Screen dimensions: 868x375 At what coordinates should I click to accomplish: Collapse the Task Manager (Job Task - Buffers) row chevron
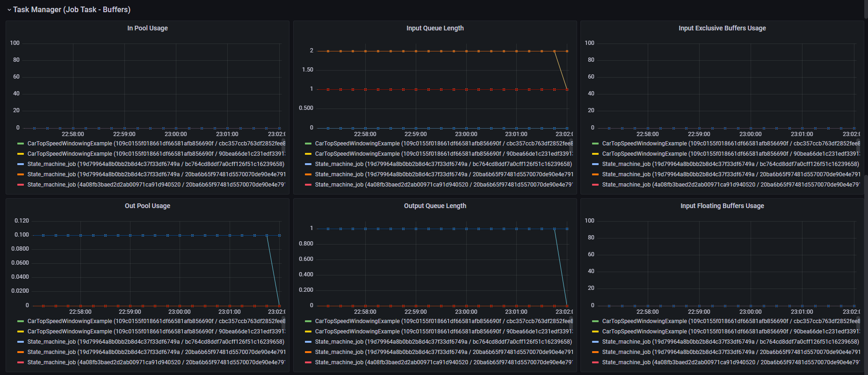pyautogui.click(x=9, y=10)
